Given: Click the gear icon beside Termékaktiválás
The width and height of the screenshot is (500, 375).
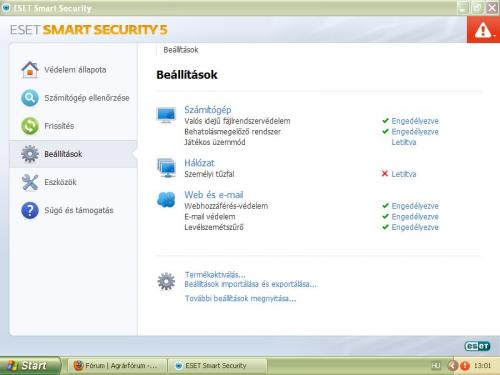Looking at the screenshot, I should 166,281.
